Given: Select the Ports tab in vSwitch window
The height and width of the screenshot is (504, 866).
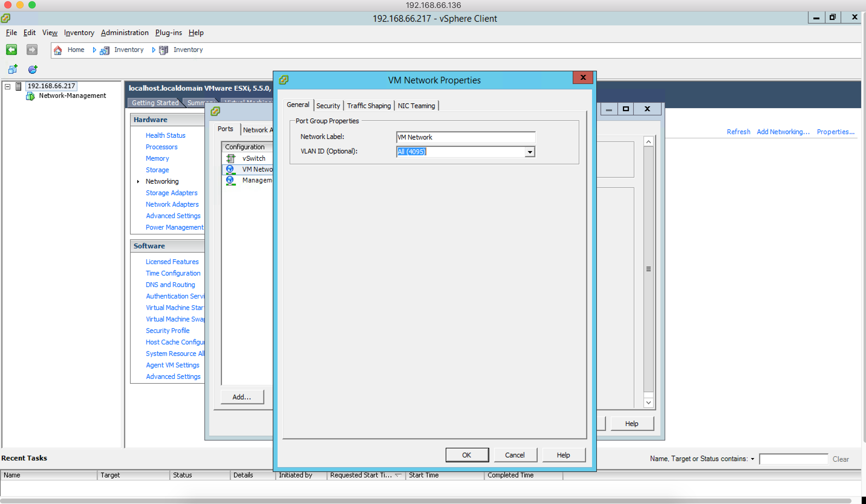Looking at the screenshot, I should 226,129.
